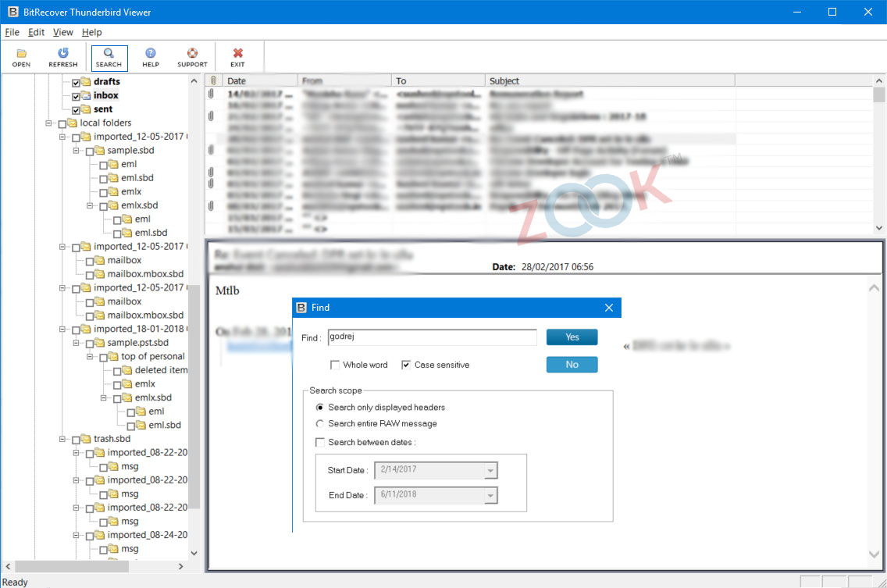Click the folder tree vertical scrollbar thumb
Screen dimensions: 887x588
(194, 396)
